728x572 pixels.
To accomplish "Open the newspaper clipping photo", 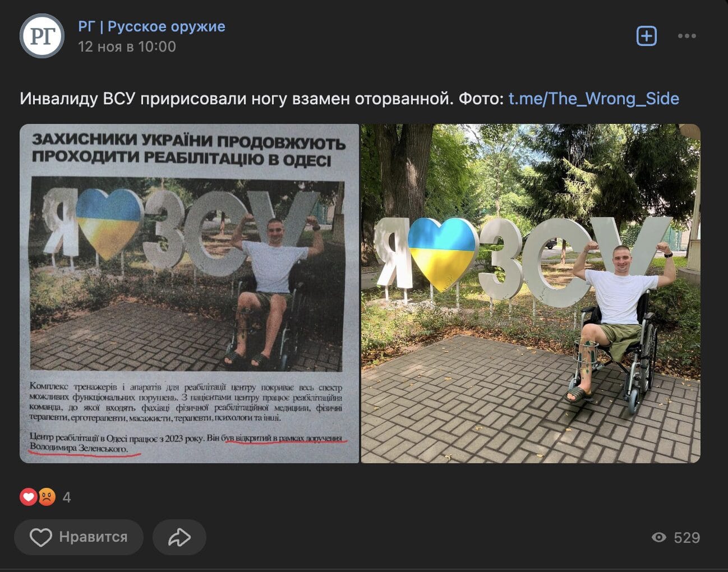I will click(x=190, y=293).
